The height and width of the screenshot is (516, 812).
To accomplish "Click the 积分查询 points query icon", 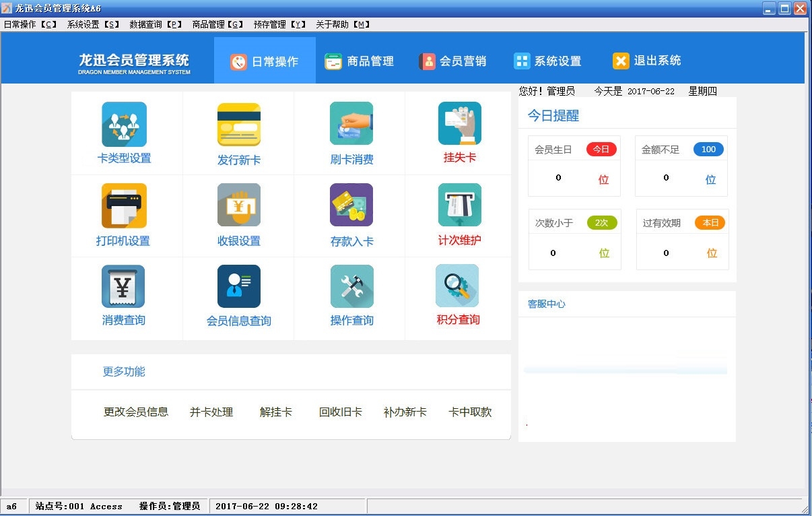I will (457, 286).
